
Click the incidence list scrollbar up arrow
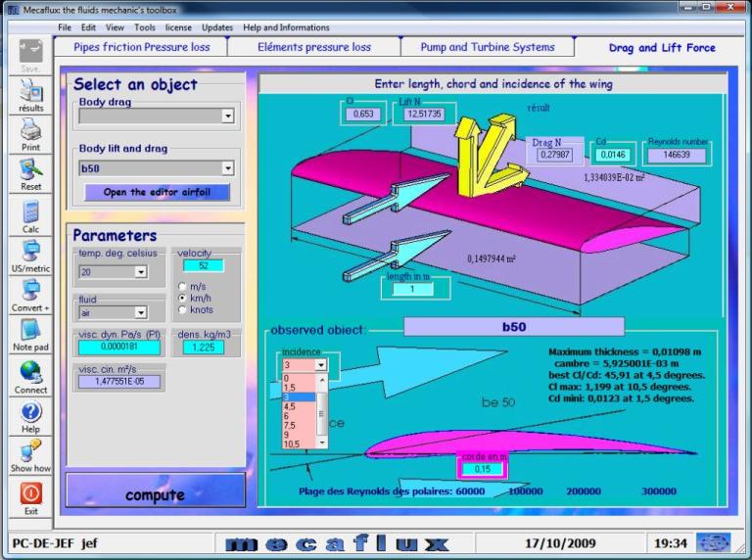click(x=322, y=380)
